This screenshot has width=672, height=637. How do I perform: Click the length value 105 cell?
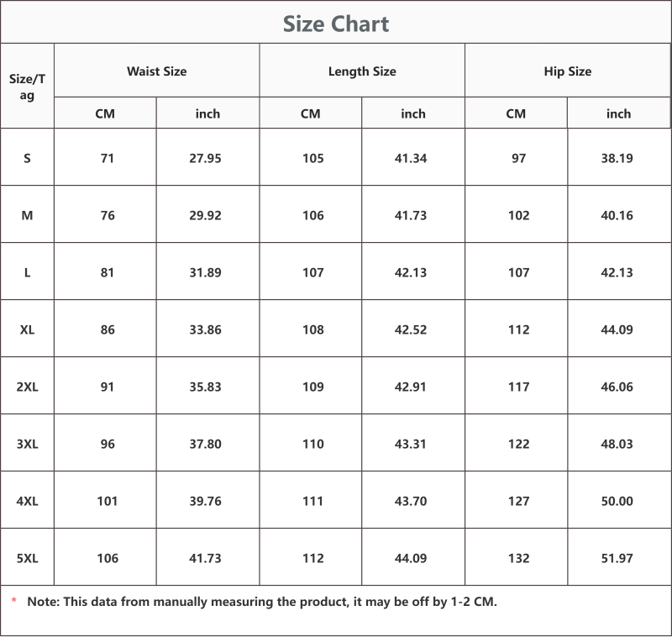pos(312,158)
